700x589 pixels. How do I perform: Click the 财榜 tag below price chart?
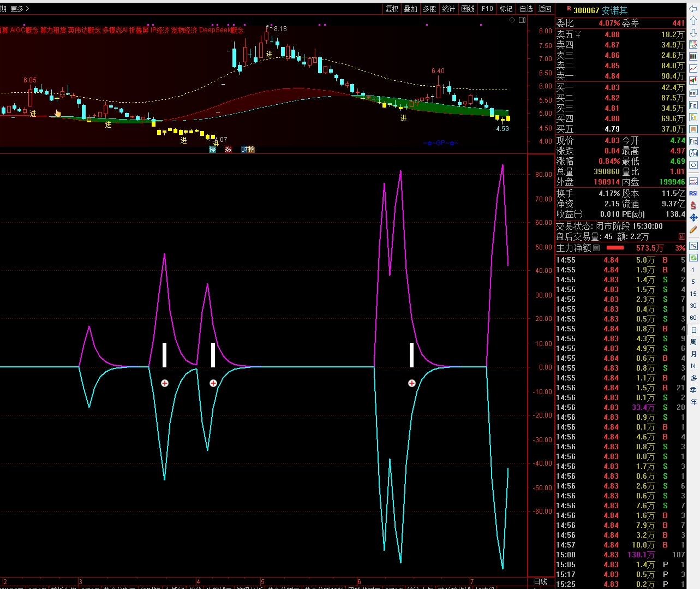248,150
